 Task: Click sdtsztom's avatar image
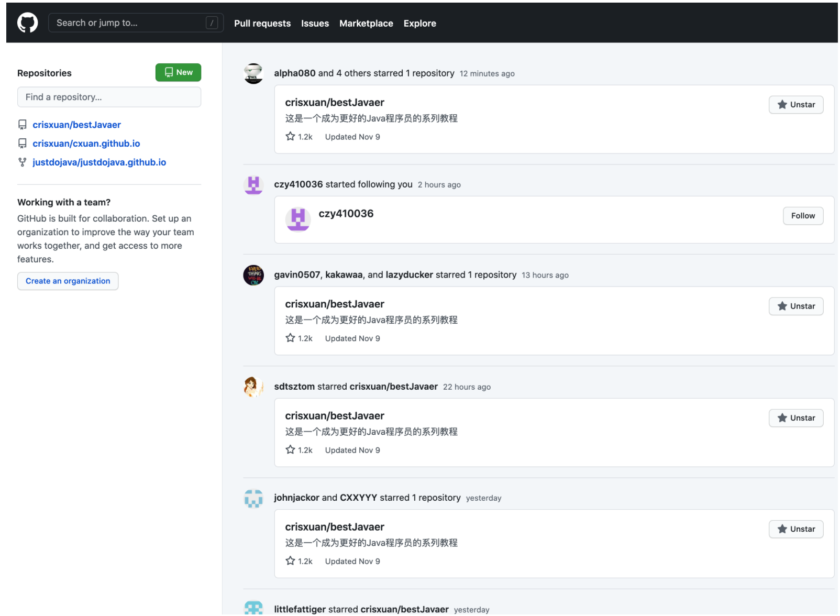tap(253, 387)
